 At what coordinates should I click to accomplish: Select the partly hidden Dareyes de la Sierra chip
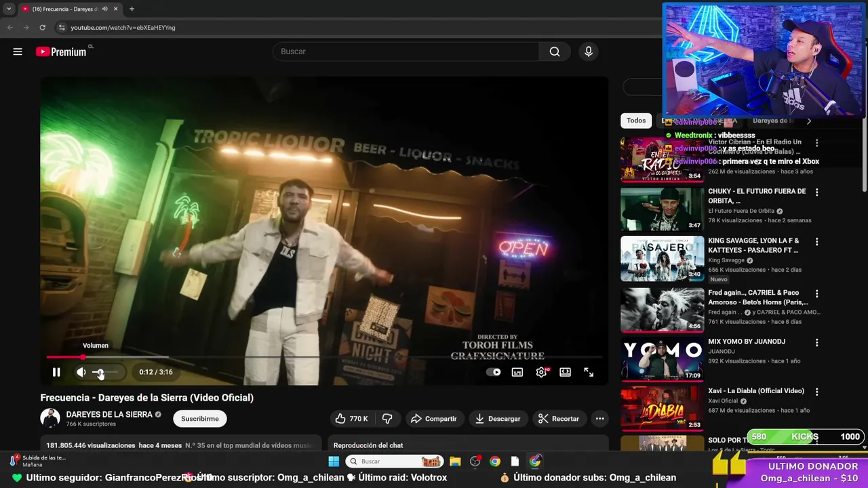772,121
